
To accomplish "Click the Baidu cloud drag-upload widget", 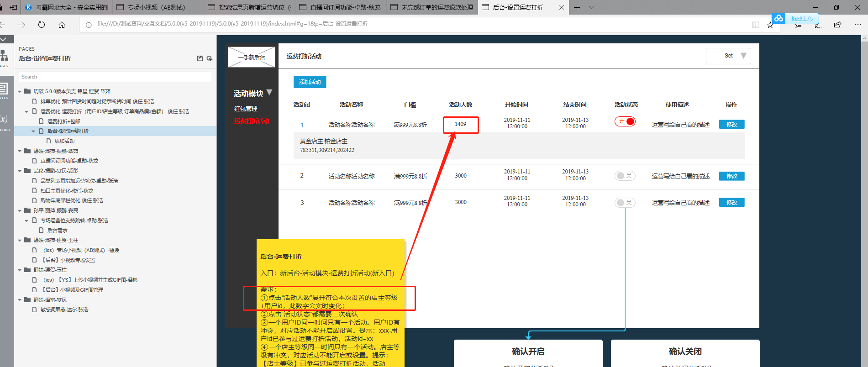I will tap(795, 18).
